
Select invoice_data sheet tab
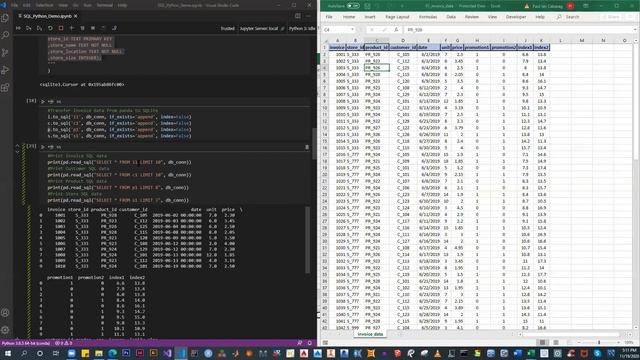370,334
